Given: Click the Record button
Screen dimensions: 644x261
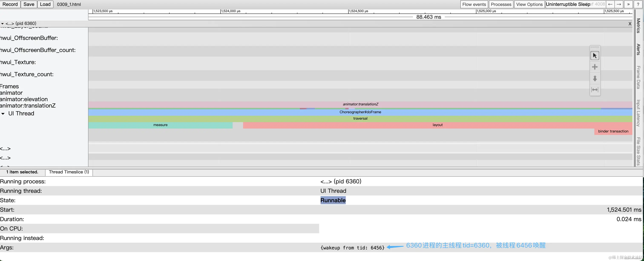Looking at the screenshot, I should [x=10, y=4].
